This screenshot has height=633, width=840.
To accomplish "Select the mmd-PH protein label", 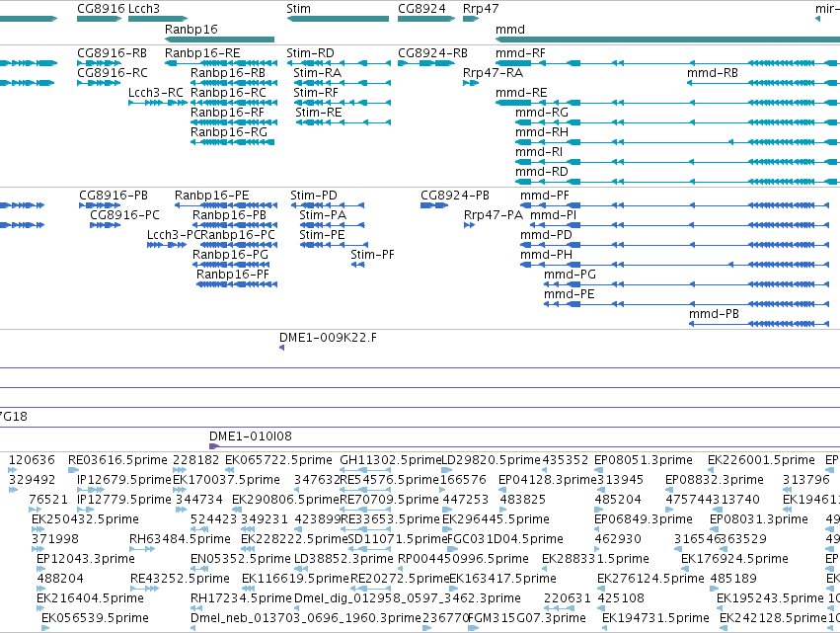I will (546, 255).
